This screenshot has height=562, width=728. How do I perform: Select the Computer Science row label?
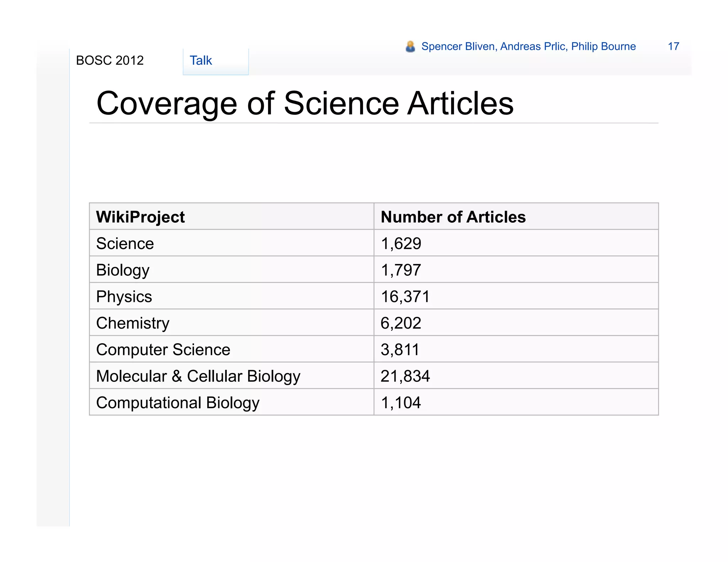pyautogui.click(x=163, y=350)
